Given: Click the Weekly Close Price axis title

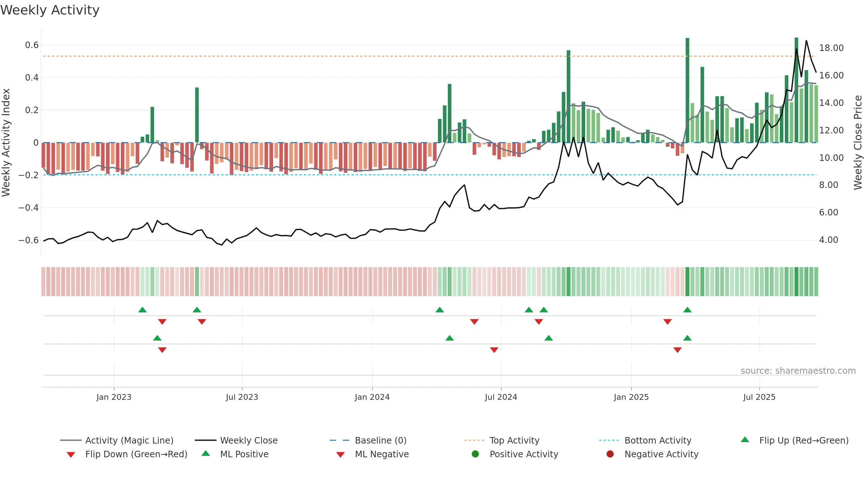Looking at the screenshot, I should point(858,142).
